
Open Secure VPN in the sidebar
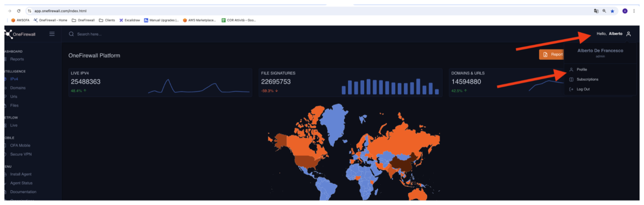(x=21, y=154)
